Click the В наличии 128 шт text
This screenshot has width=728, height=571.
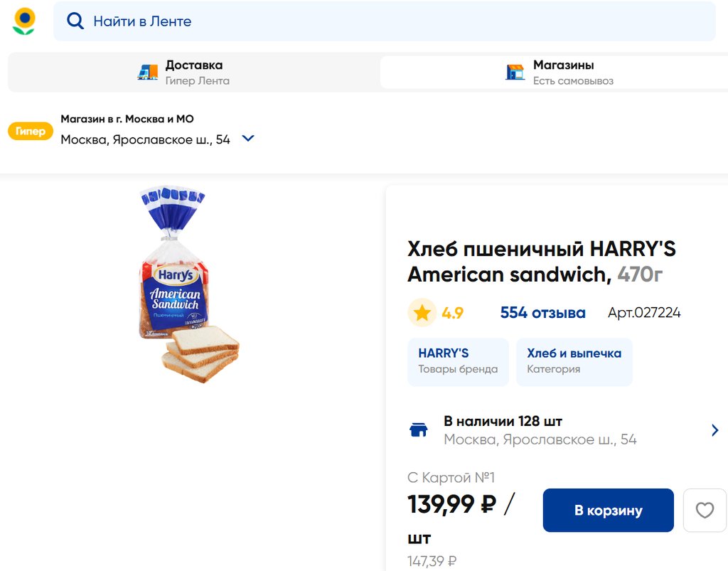coord(503,421)
